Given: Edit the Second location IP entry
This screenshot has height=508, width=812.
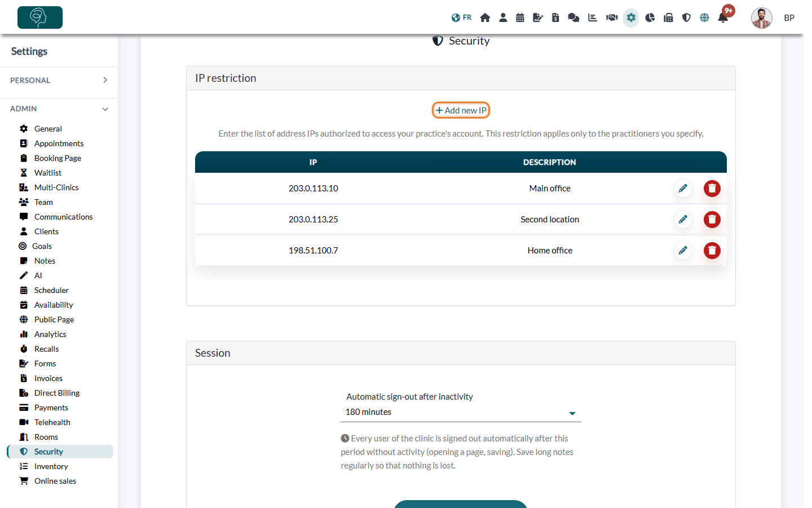Looking at the screenshot, I should pyautogui.click(x=683, y=220).
